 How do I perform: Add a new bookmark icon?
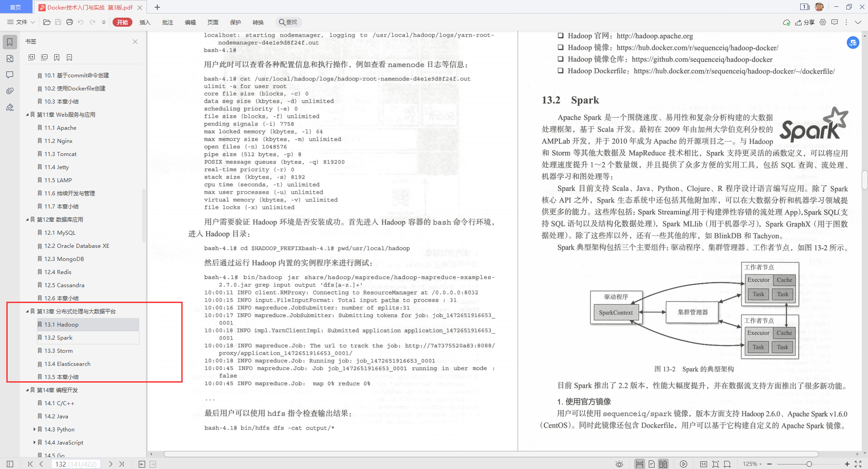tap(57, 57)
